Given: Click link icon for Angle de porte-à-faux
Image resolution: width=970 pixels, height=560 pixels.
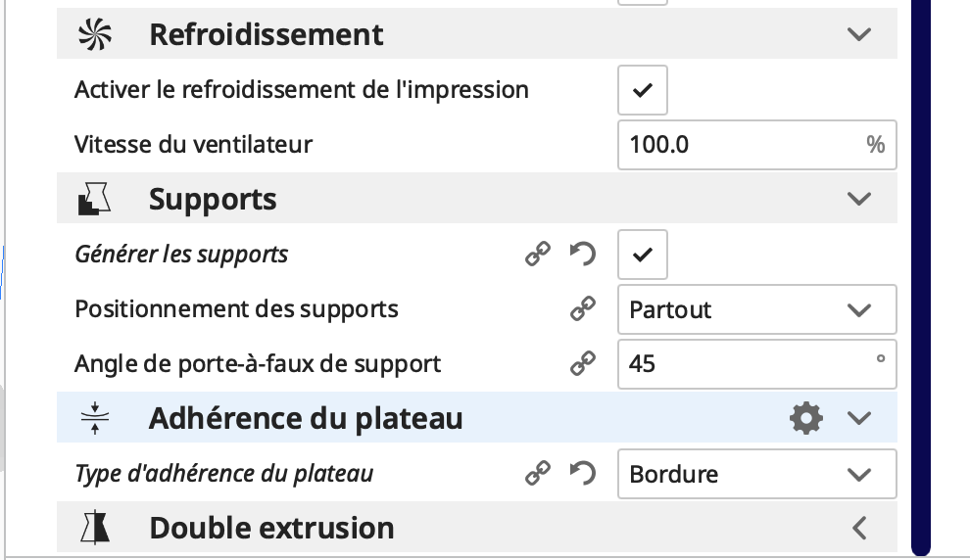Looking at the screenshot, I should [583, 364].
